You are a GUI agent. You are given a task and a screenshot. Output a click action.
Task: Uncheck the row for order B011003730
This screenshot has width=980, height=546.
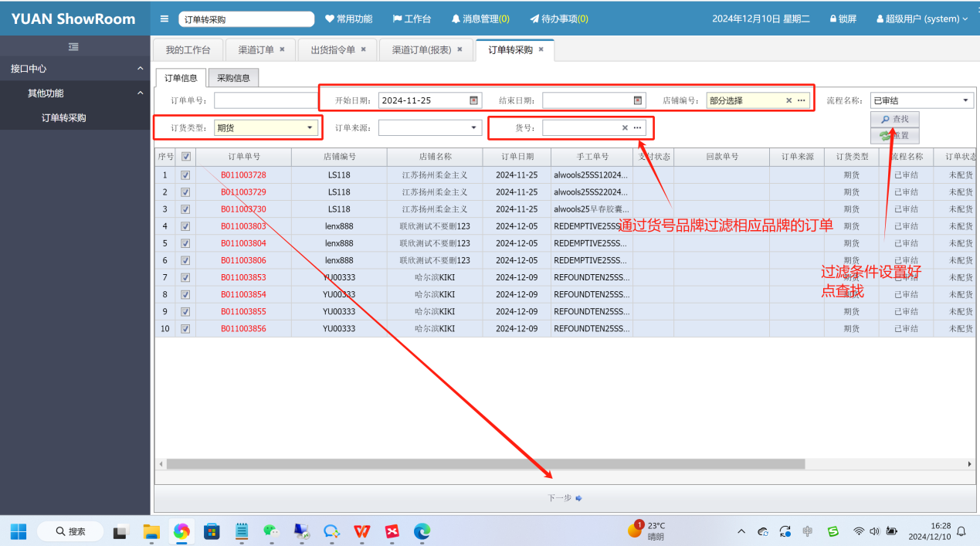185,209
